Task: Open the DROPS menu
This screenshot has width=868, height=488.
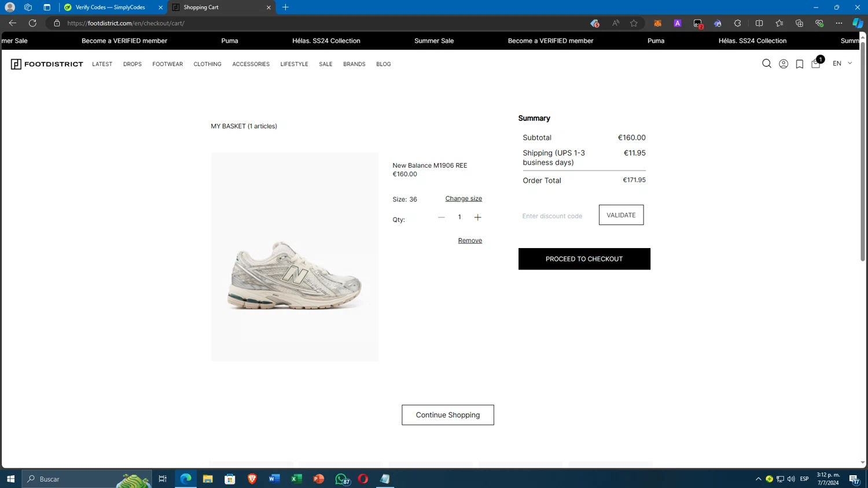Action: (x=133, y=64)
